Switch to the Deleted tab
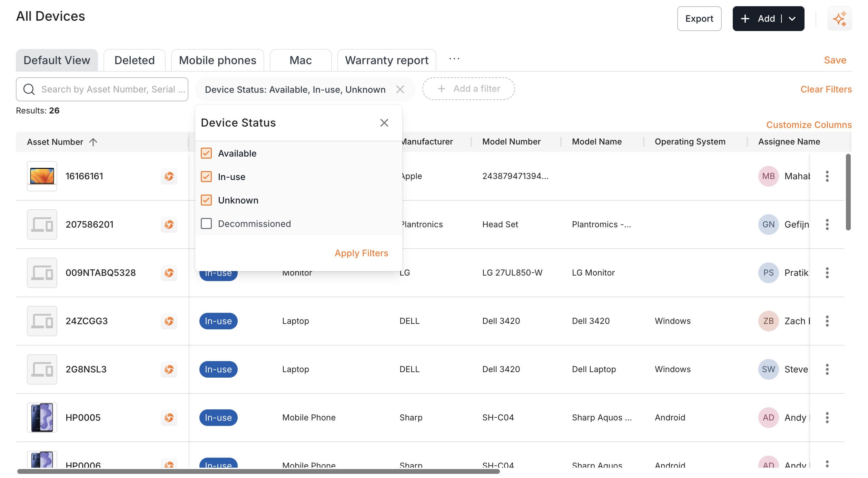The width and height of the screenshot is (868, 478). coord(135,60)
